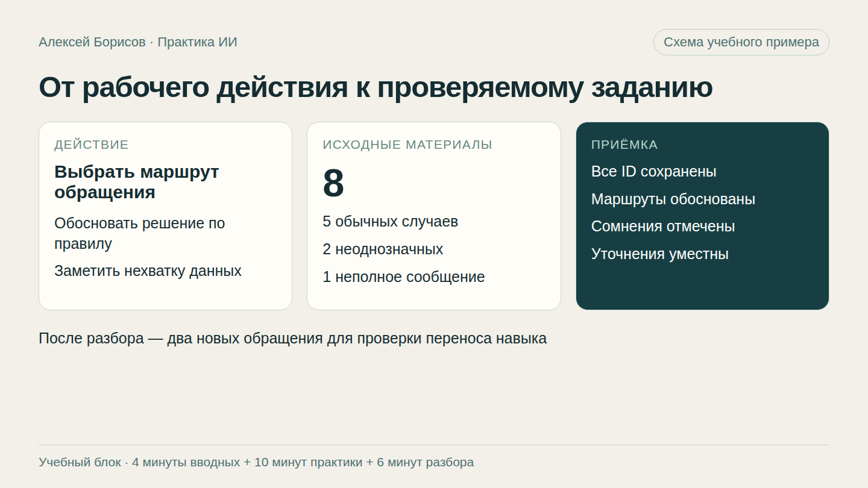The height and width of the screenshot is (488, 868).
Task: Select the line '1 неполное сообщение'
Action: 404,277
